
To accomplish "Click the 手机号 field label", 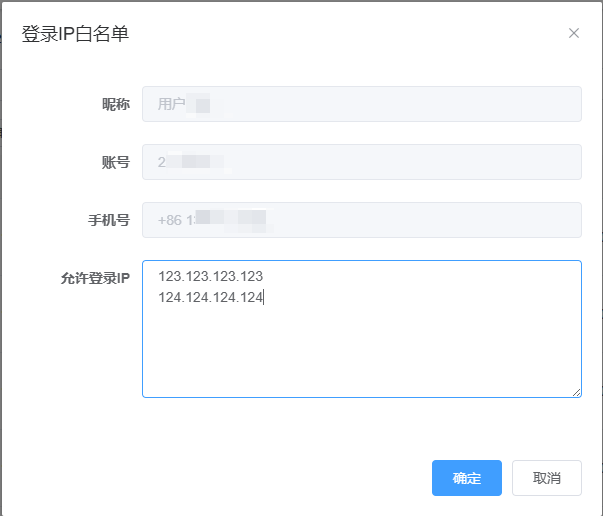I will point(108,220).
